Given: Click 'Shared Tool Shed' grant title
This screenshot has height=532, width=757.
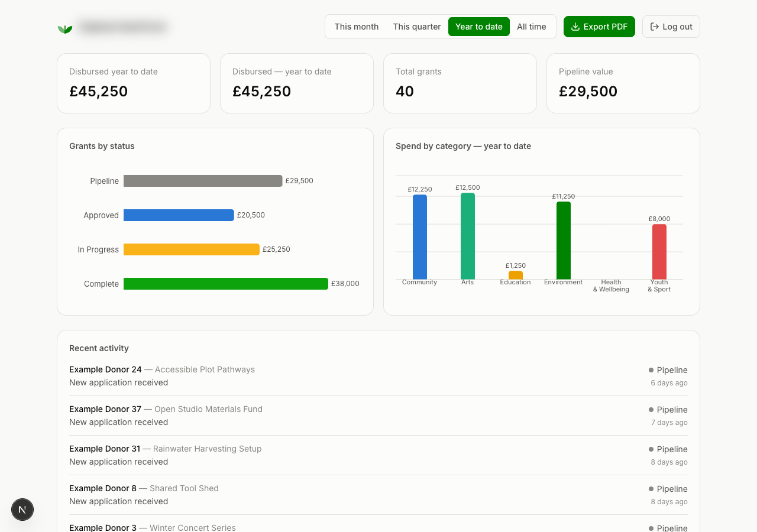Looking at the screenshot, I should (x=184, y=488).
